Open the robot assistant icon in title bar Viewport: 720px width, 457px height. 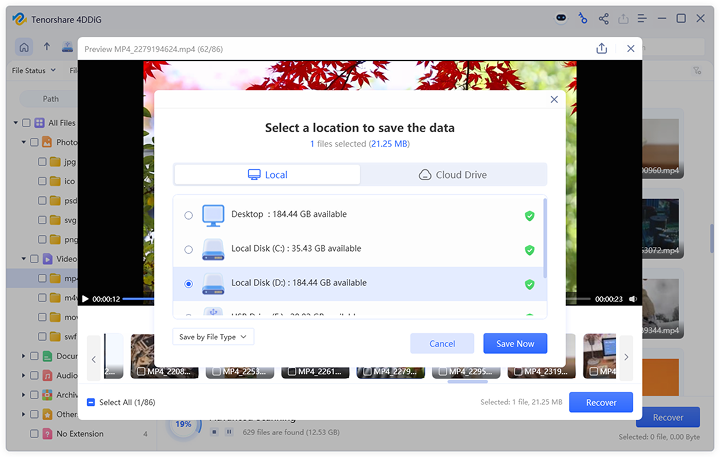pos(561,18)
